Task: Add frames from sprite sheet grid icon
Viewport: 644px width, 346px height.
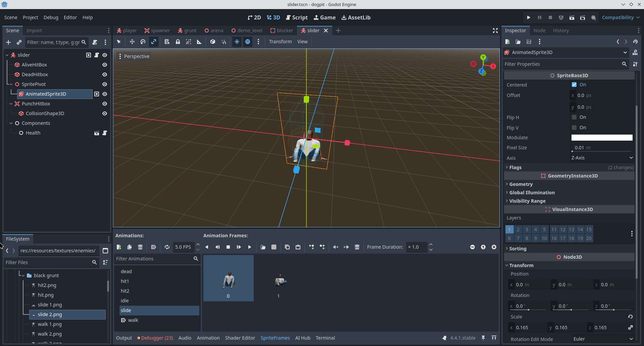Action: 274,247
